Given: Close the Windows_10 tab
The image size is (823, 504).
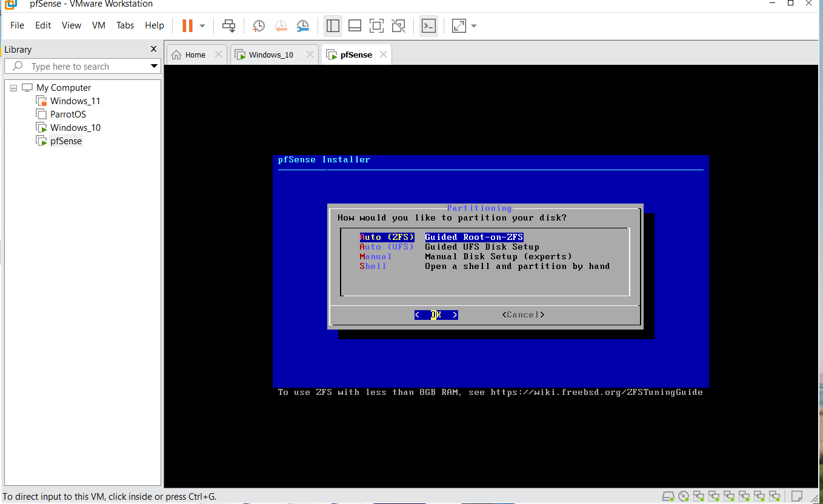Looking at the screenshot, I should point(310,55).
